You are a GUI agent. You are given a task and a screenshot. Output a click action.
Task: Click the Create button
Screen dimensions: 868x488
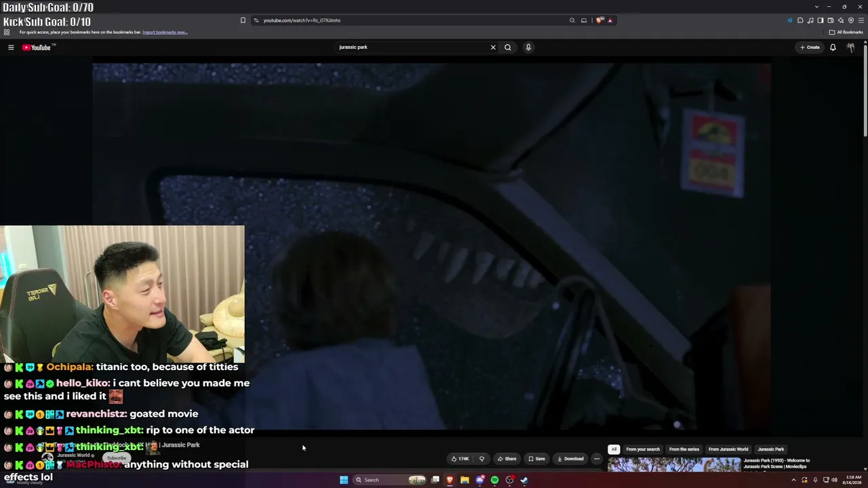coord(810,47)
